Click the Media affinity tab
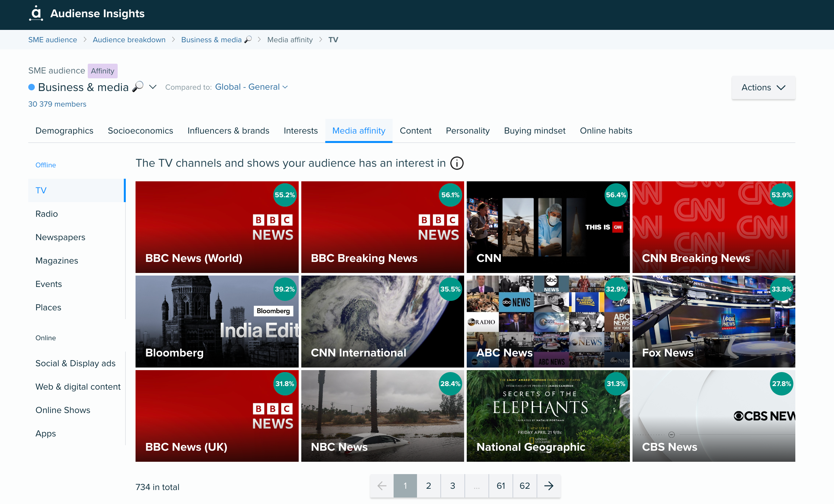Screen dimensions: 834x504 (358, 131)
